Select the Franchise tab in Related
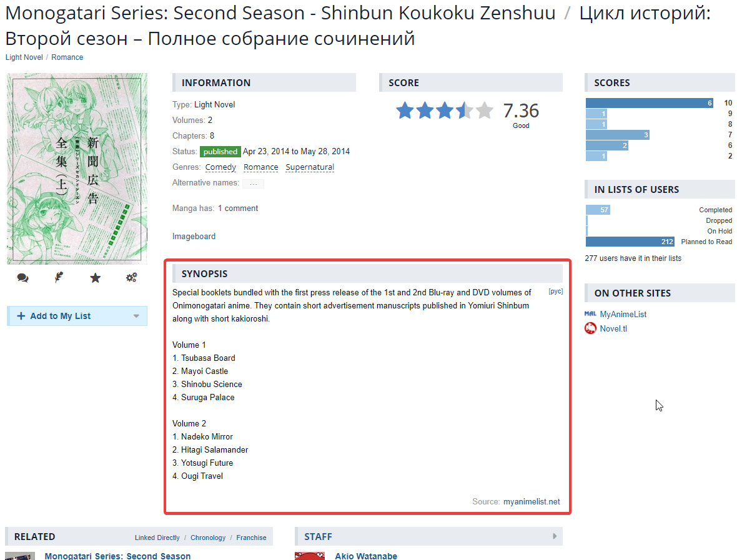Image resolution: width=737 pixels, height=560 pixels. (x=251, y=538)
